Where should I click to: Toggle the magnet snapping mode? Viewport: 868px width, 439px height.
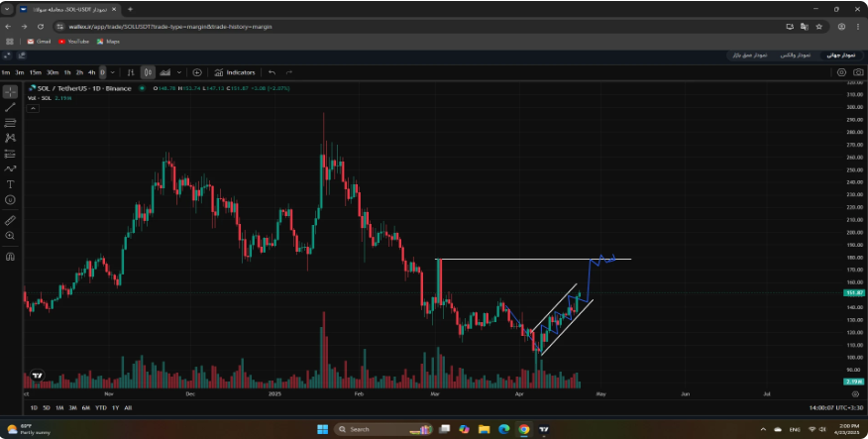coord(10,257)
